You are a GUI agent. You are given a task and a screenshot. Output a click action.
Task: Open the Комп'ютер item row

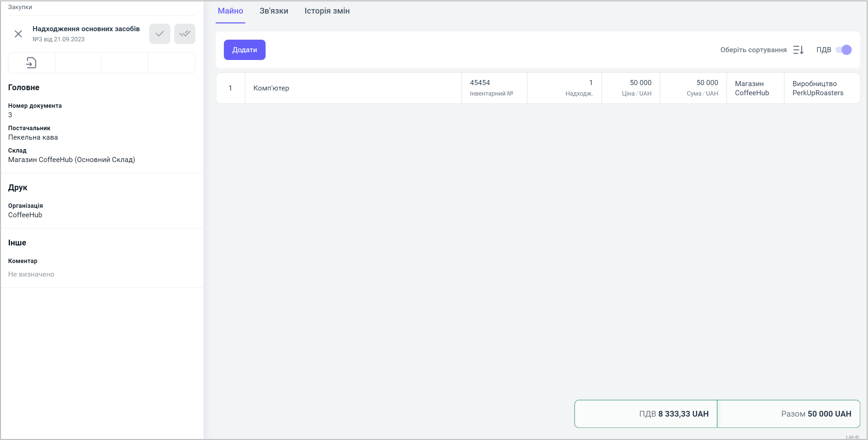coord(353,88)
